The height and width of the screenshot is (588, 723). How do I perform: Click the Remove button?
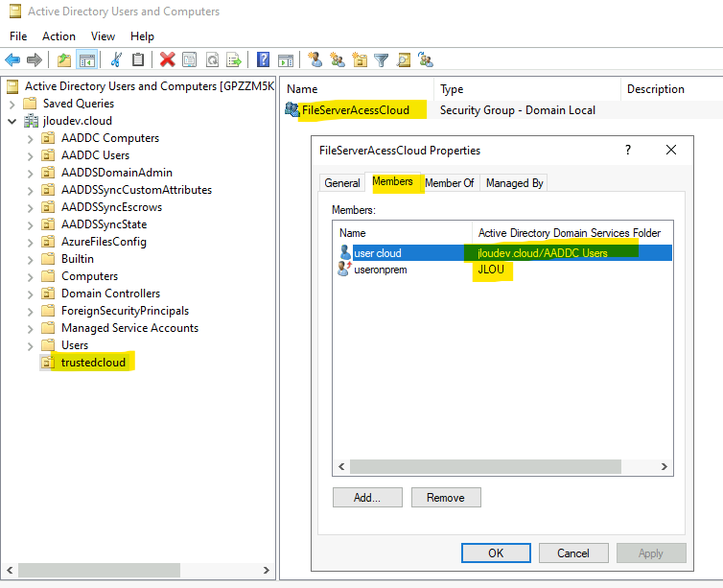point(446,497)
